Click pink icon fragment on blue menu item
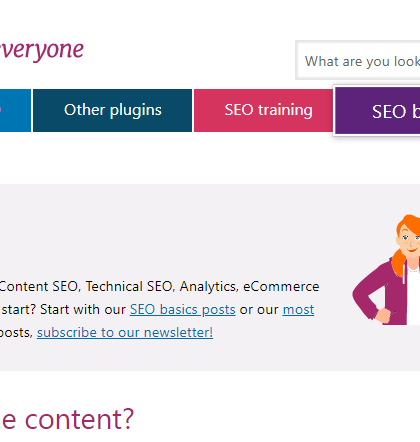420x442 pixels. [1, 109]
